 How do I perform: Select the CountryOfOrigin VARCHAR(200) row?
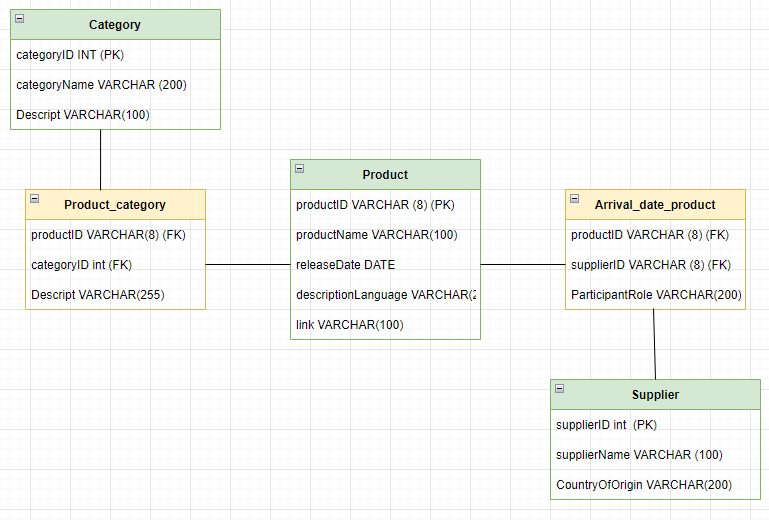[655, 485]
